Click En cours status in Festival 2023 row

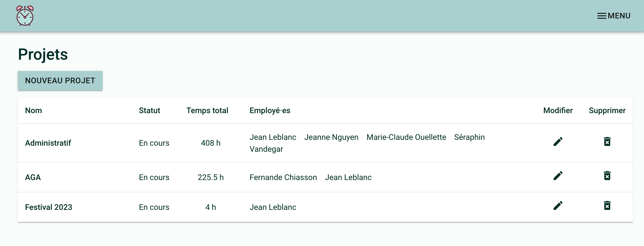pos(154,207)
